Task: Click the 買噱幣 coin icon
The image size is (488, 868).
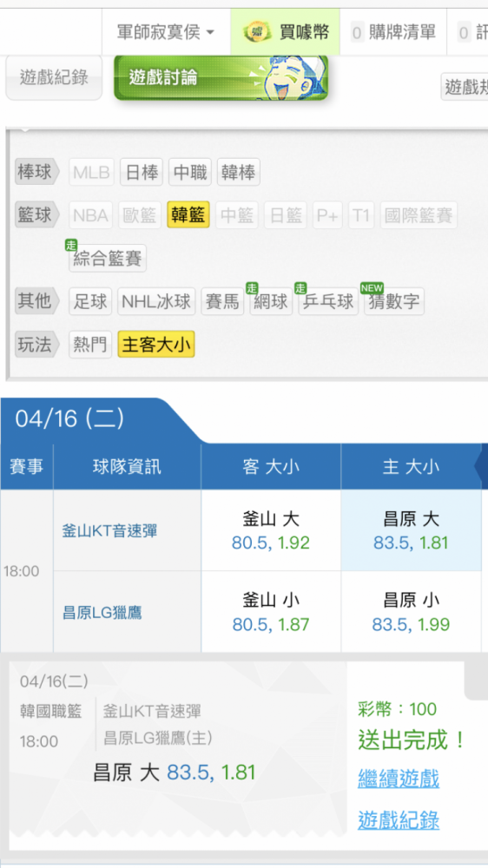Action: (x=258, y=32)
